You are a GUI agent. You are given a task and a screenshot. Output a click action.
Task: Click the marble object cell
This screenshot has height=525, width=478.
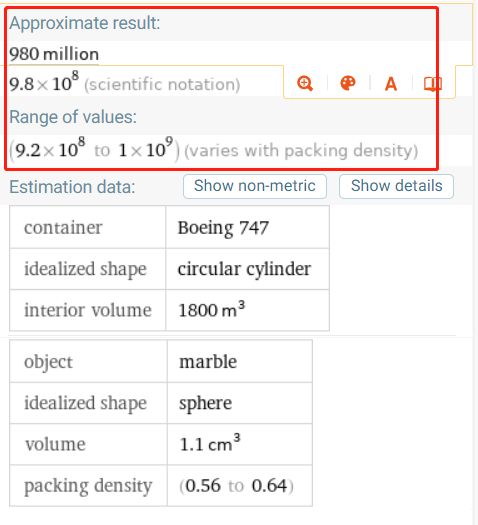pyautogui.click(x=240, y=361)
